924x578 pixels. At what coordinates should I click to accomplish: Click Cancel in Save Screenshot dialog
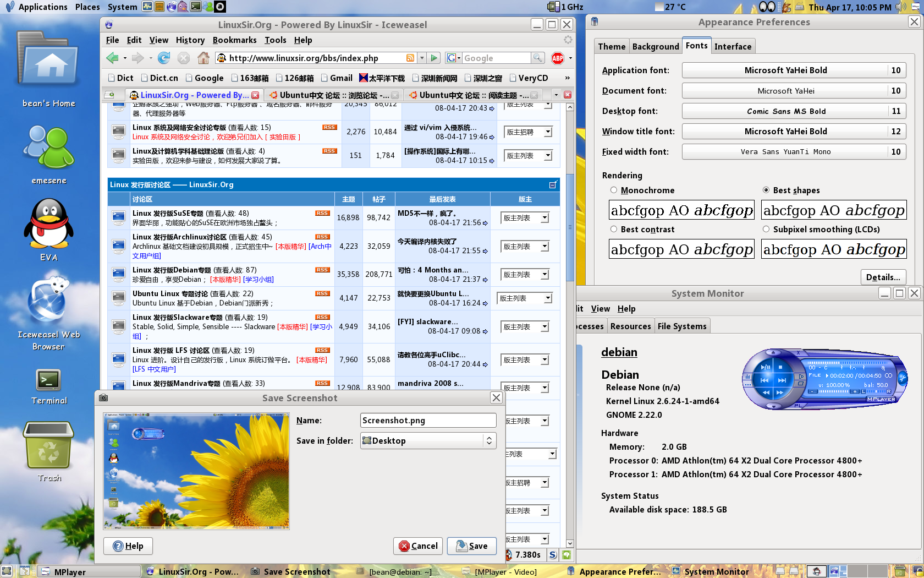(418, 546)
